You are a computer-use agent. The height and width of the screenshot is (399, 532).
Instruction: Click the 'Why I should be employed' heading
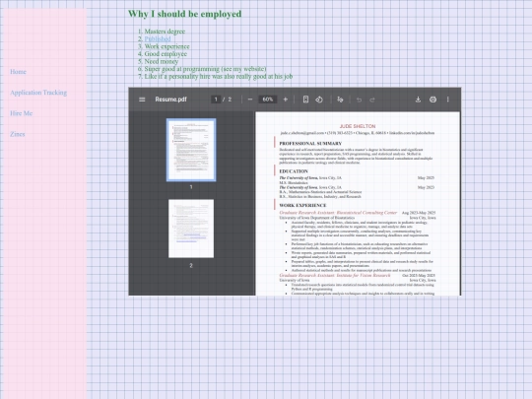click(185, 14)
